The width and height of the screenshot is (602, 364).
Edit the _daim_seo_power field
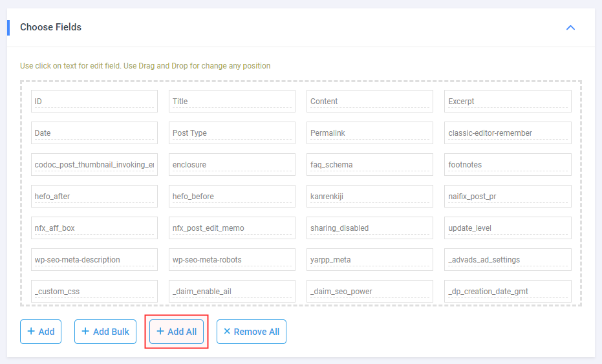click(x=370, y=292)
